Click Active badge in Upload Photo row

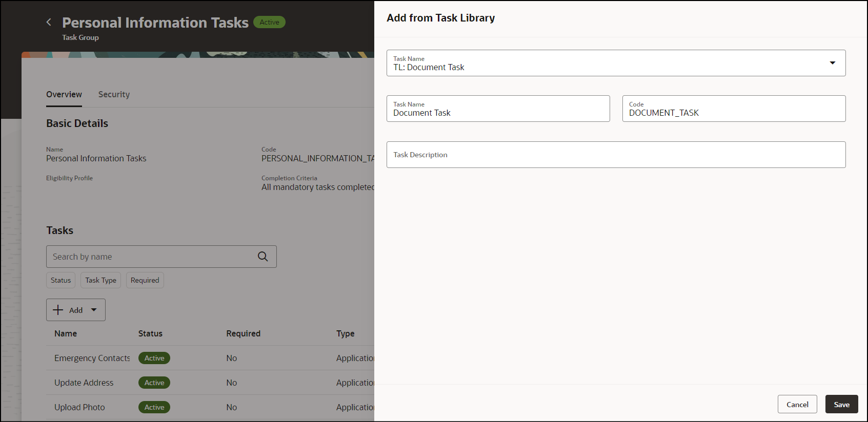coord(154,407)
